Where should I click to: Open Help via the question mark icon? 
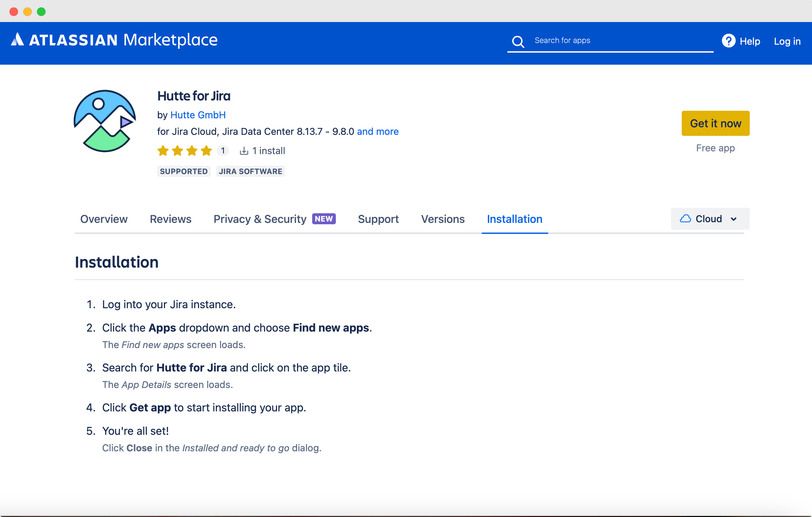tap(729, 41)
